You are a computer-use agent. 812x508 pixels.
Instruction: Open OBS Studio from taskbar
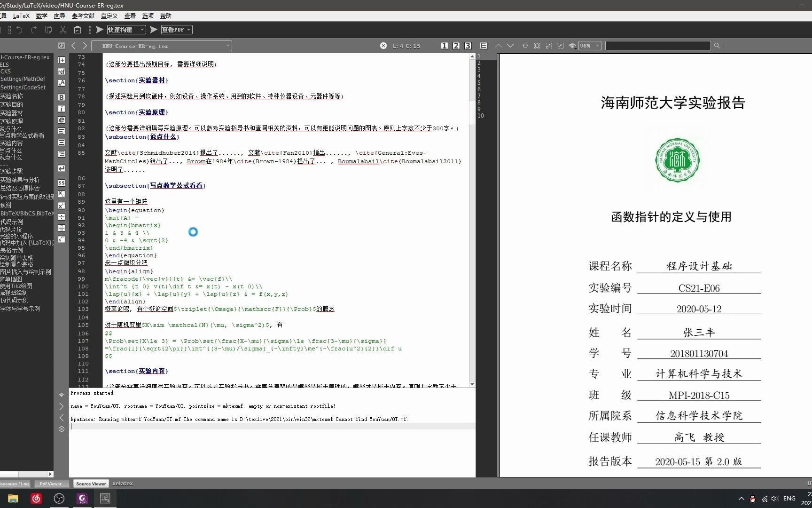coord(59,499)
